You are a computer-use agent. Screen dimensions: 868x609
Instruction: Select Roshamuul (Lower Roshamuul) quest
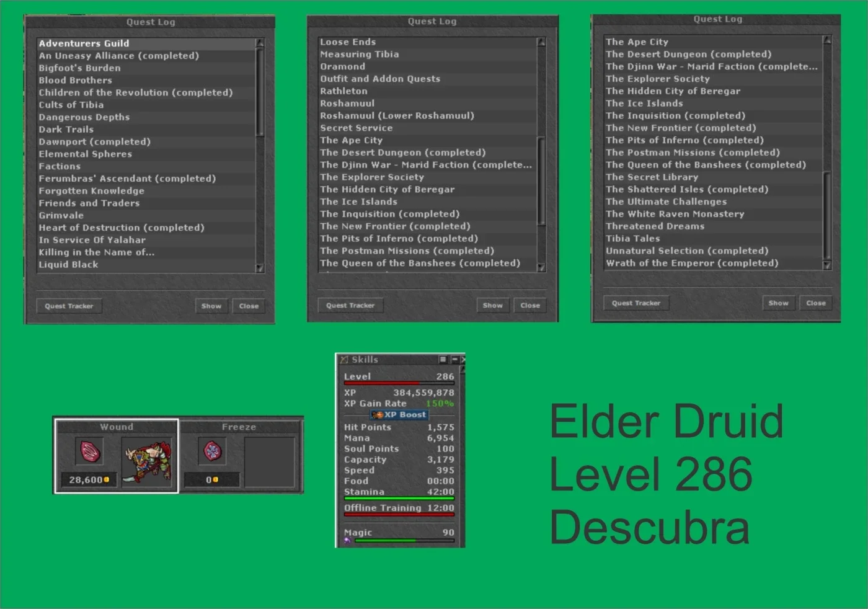pyautogui.click(x=427, y=116)
